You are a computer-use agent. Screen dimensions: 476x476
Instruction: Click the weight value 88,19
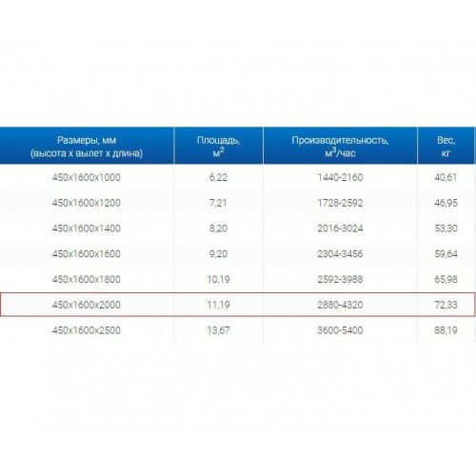(x=446, y=330)
